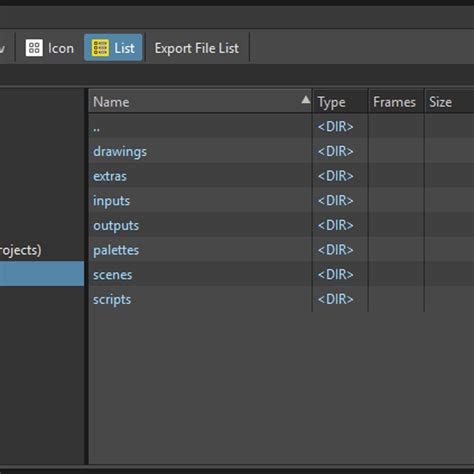Click the Size column header
This screenshot has width=474, height=474.
coord(449,102)
